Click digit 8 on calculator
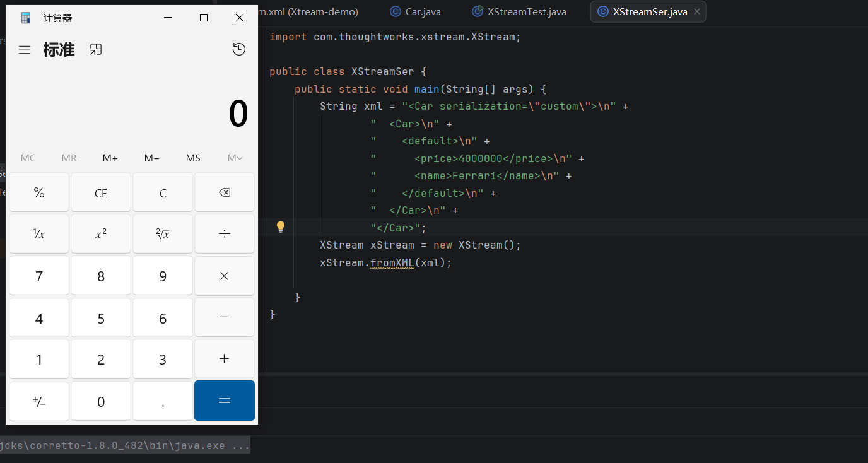868x463 pixels. click(x=101, y=276)
